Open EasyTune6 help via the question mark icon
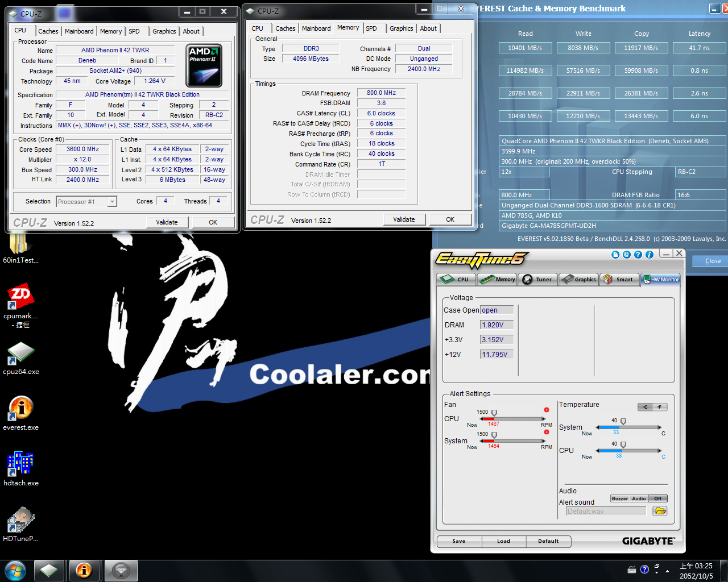728x582 pixels. click(638, 254)
